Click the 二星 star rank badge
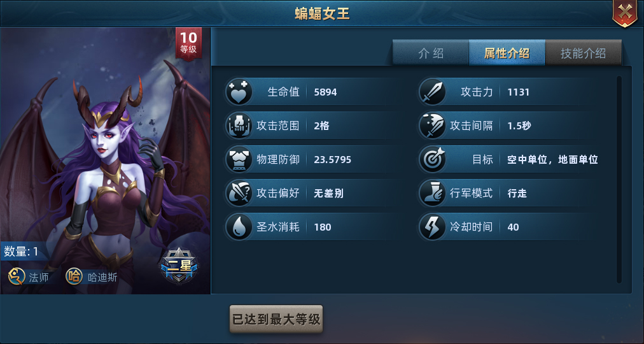The width and height of the screenshot is (644, 344). click(x=179, y=267)
